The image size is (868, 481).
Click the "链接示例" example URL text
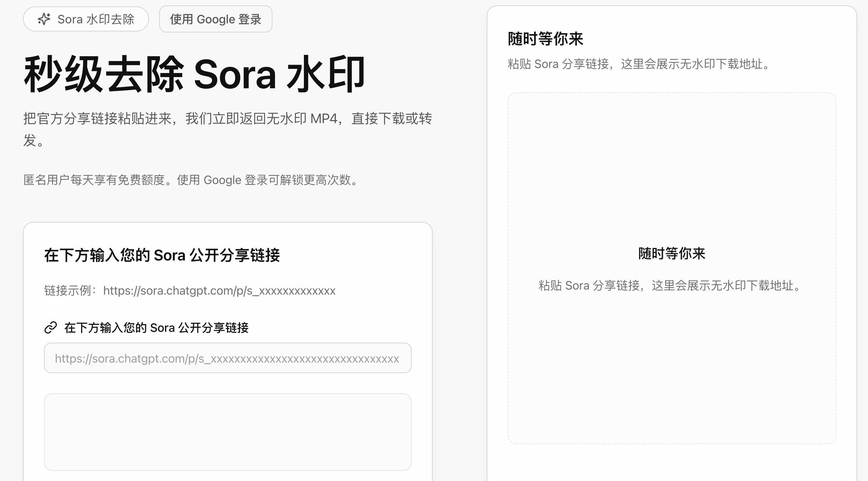click(190, 291)
